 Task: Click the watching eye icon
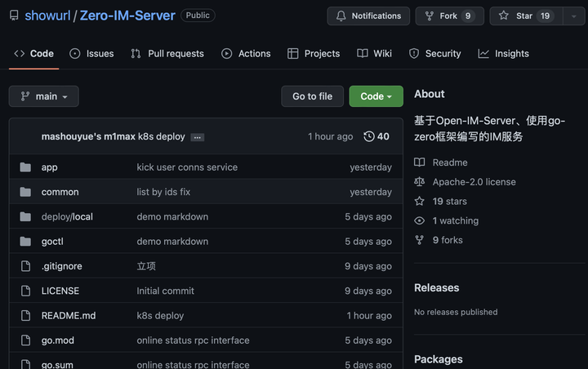point(420,221)
